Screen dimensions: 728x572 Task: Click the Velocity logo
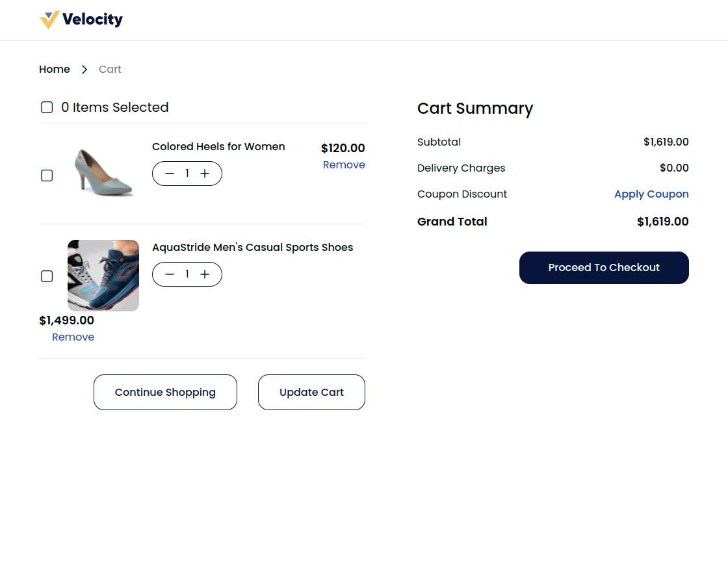[x=81, y=19]
